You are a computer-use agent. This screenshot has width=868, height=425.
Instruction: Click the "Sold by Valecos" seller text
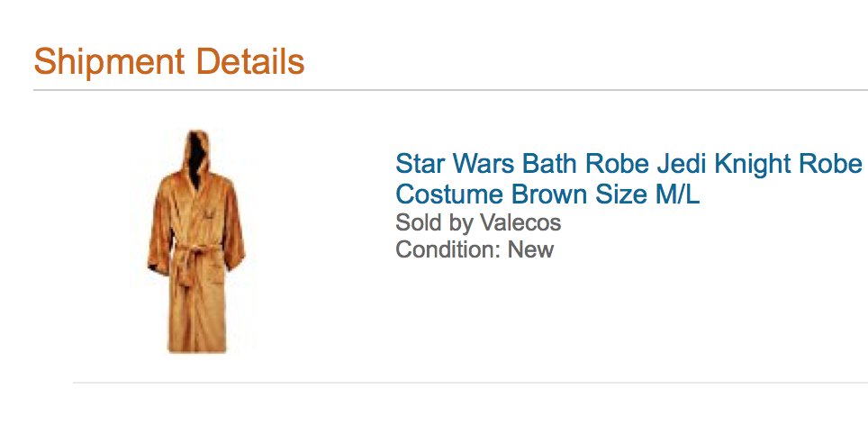tap(478, 222)
